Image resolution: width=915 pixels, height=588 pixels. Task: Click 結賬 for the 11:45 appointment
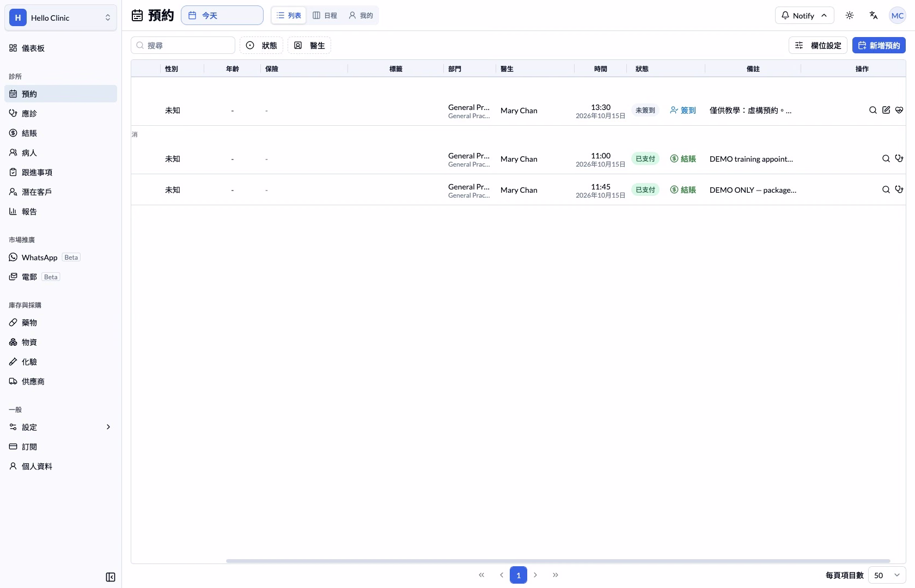point(683,189)
